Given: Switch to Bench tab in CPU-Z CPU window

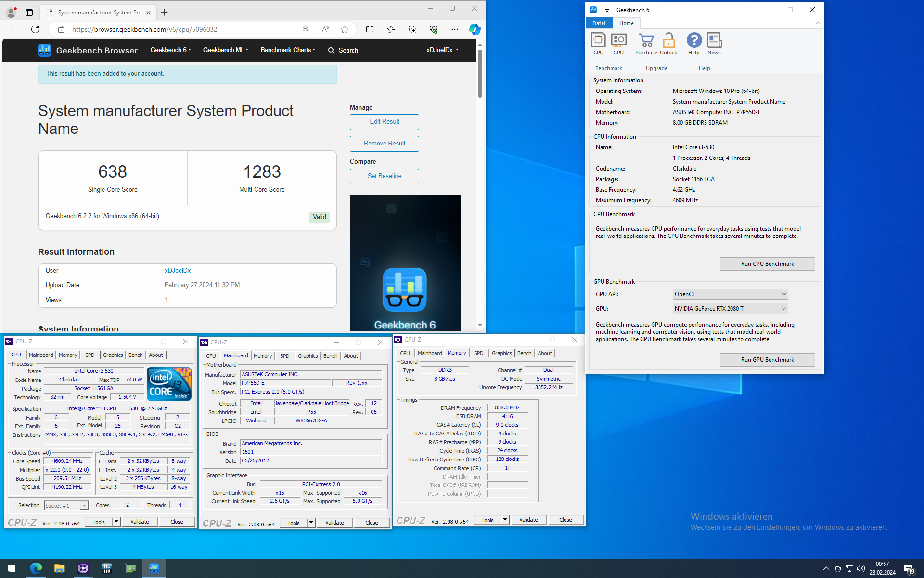Looking at the screenshot, I should (135, 355).
